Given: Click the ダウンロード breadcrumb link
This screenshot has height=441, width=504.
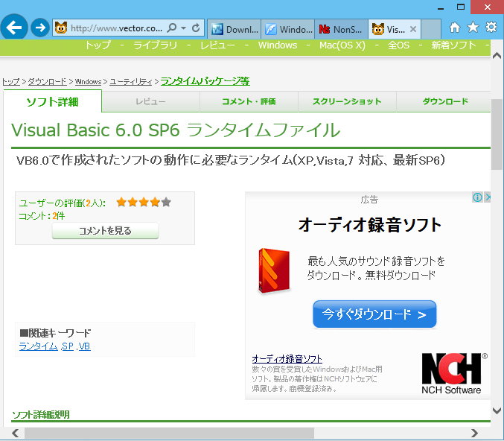Looking at the screenshot, I should click(47, 82).
